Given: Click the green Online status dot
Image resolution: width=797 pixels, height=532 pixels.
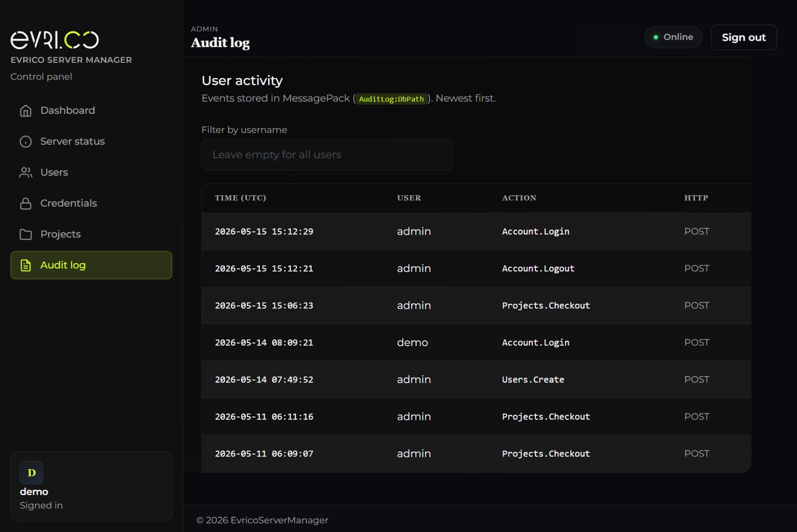Looking at the screenshot, I should [656, 37].
